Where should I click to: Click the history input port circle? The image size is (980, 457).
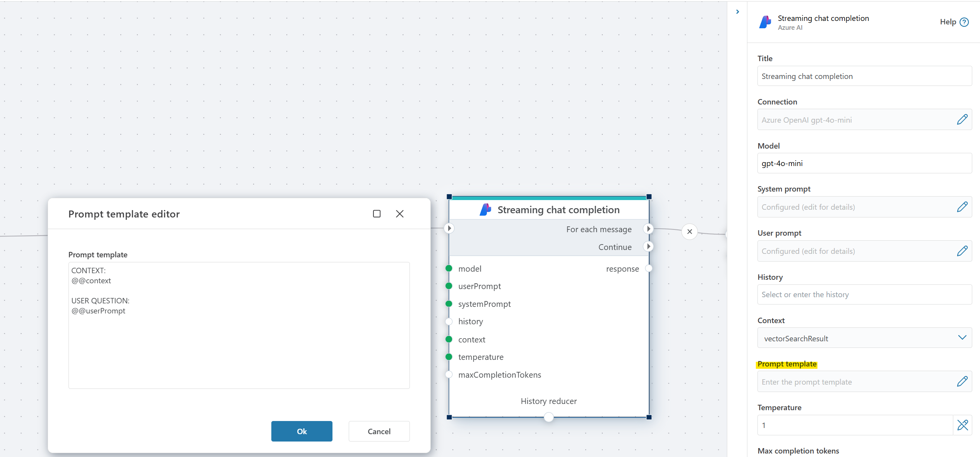(x=449, y=322)
